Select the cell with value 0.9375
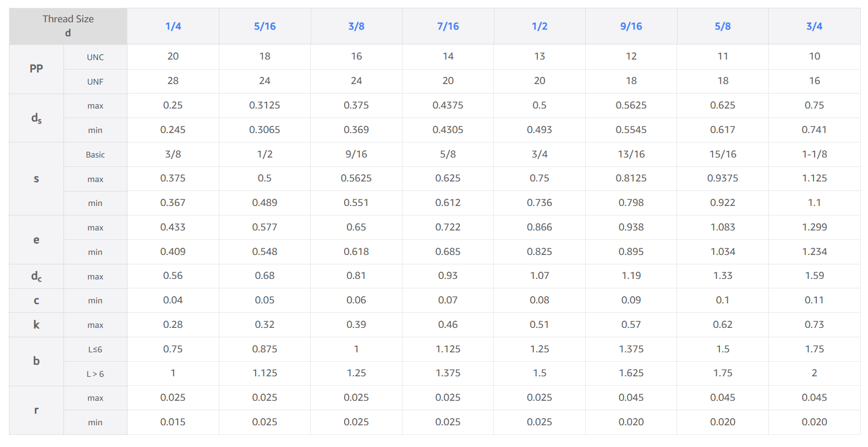 click(x=723, y=179)
